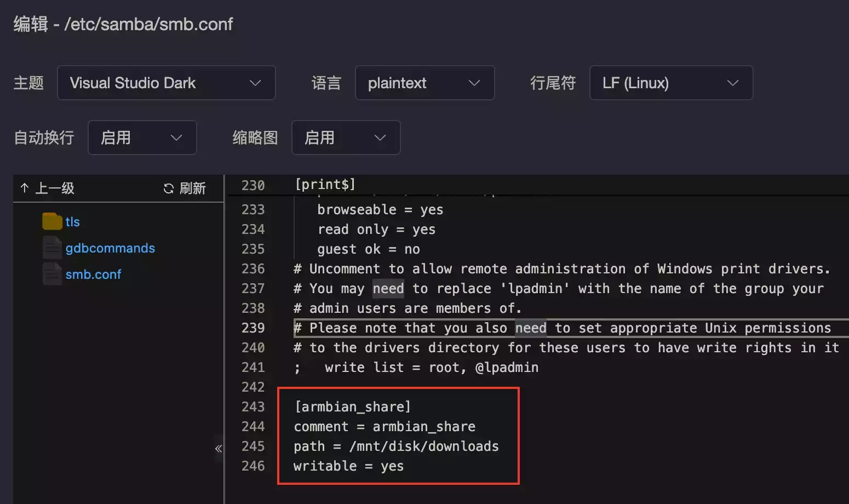This screenshot has height=504, width=849.
Task: Click the refresh icon in file panel
Action: [169, 188]
